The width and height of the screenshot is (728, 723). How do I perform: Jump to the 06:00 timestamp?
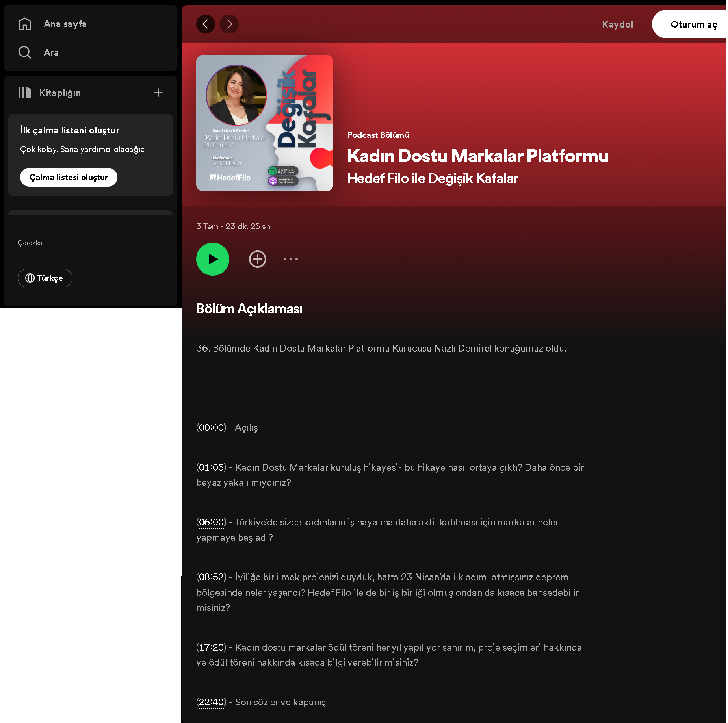click(x=211, y=522)
